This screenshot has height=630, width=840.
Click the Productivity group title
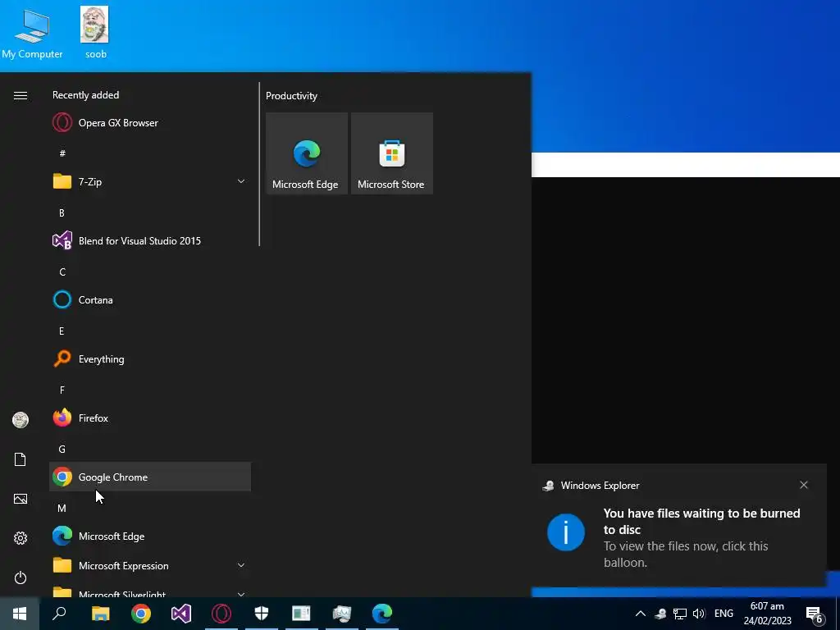coord(291,96)
